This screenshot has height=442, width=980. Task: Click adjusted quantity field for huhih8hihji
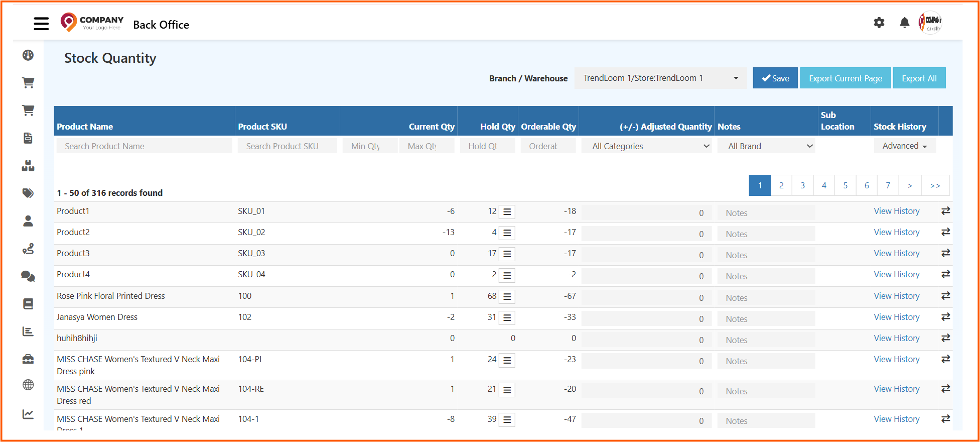tap(646, 340)
